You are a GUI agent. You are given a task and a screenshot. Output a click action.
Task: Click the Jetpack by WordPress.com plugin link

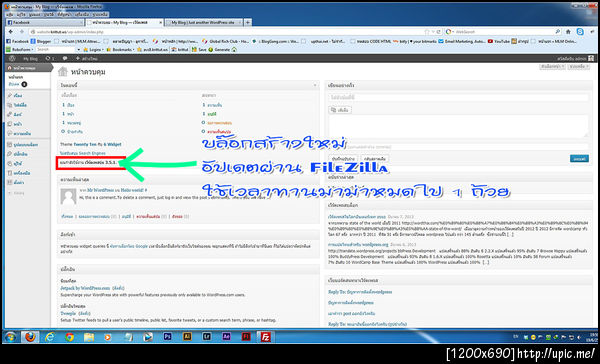point(85,288)
